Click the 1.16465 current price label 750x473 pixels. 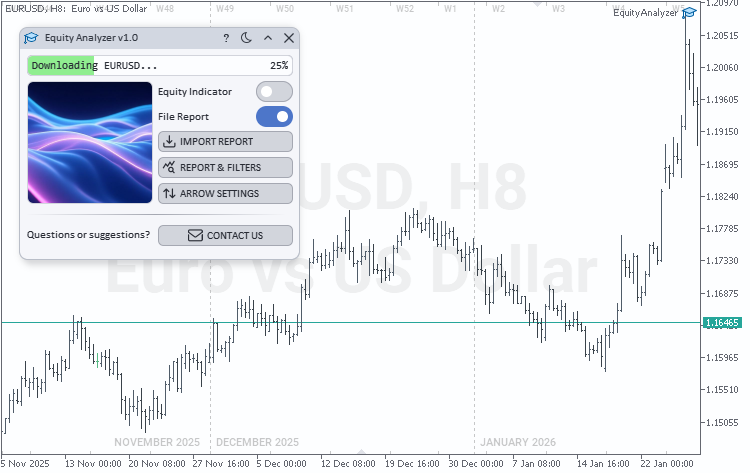722,323
